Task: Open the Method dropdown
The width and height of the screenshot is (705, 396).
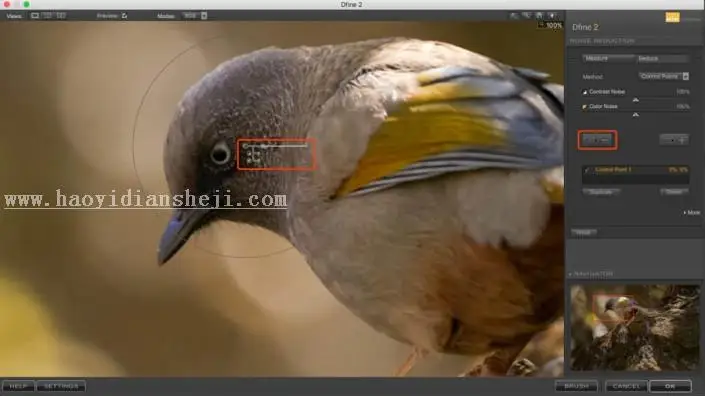Action: tap(664, 76)
